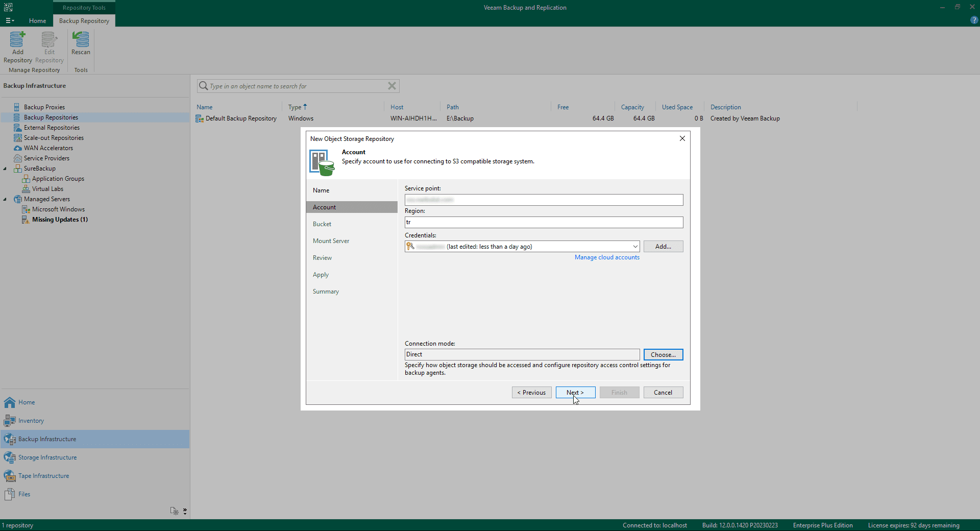Screen dimensions: 980x531
Task: Collapse the SureBackup tree node
Action: pos(5,168)
